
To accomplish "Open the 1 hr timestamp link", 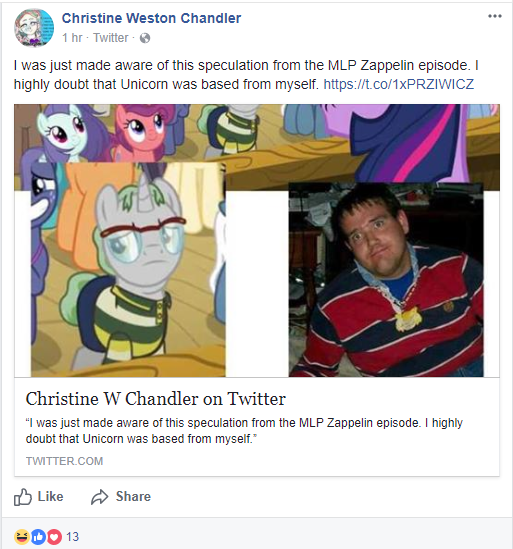I will pos(72,37).
